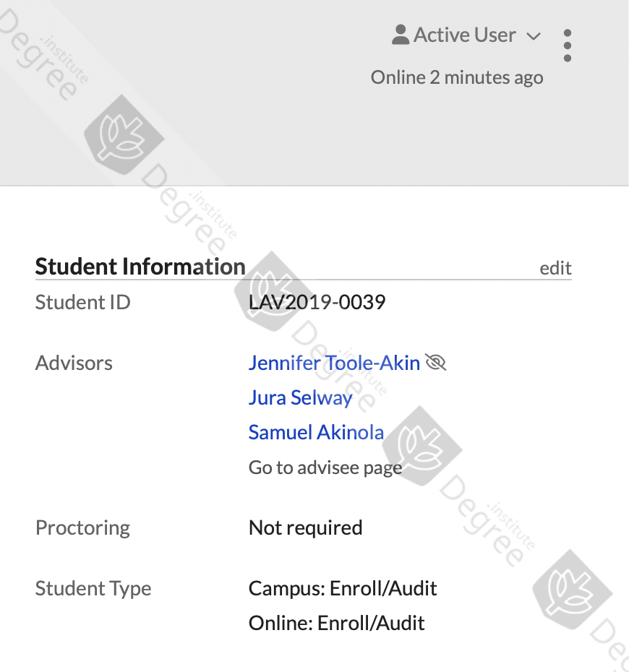Click the edit link for Student Information

click(555, 268)
